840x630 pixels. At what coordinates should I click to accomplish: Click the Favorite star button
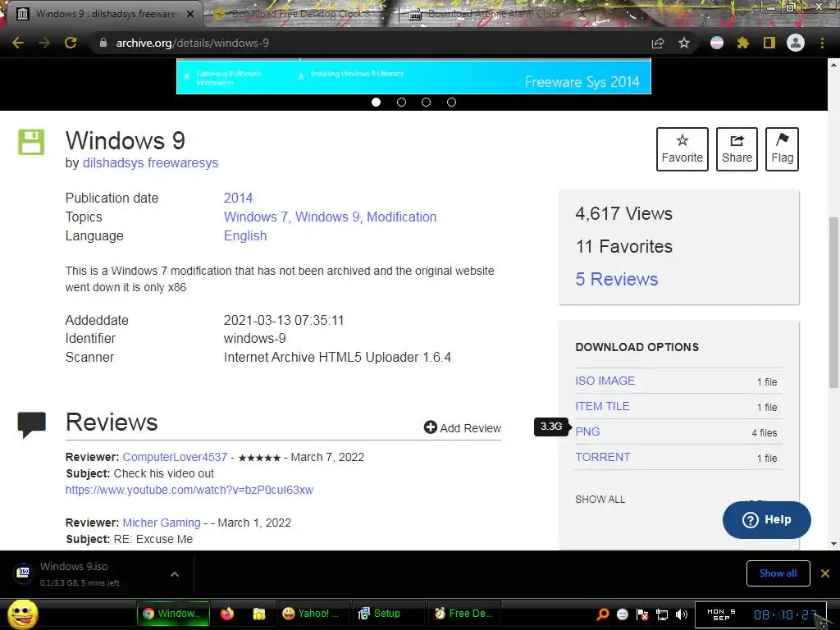(682, 149)
